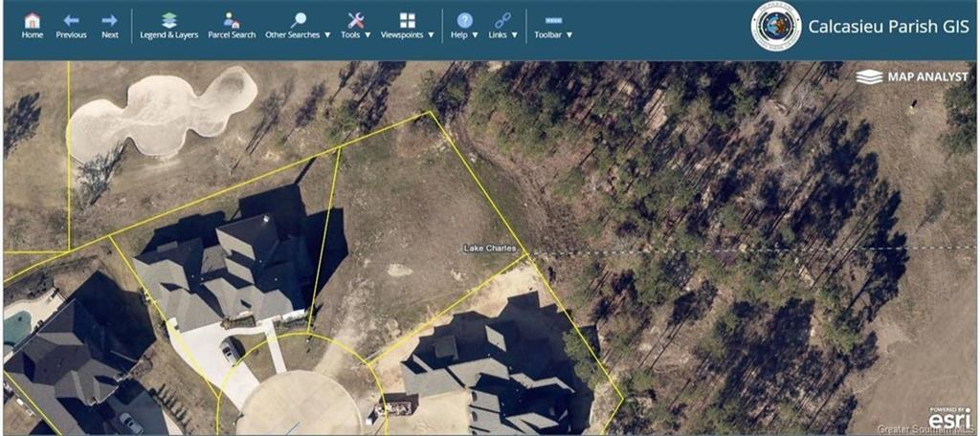Click the Links chain icon
The image size is (980, 436).
click(502, 20)
